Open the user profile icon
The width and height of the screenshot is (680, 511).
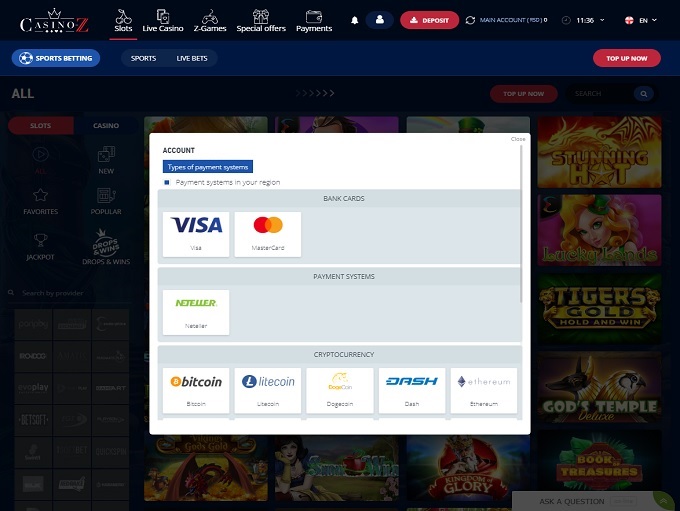pos(379,20)
